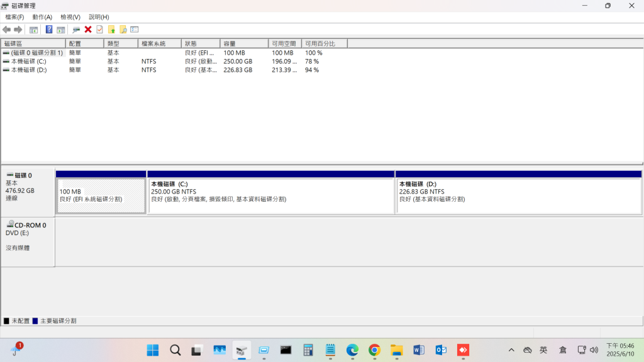Click the back arrow toolbar icon
This screenshot has height=362, width=644.
[x=6, y=30]
